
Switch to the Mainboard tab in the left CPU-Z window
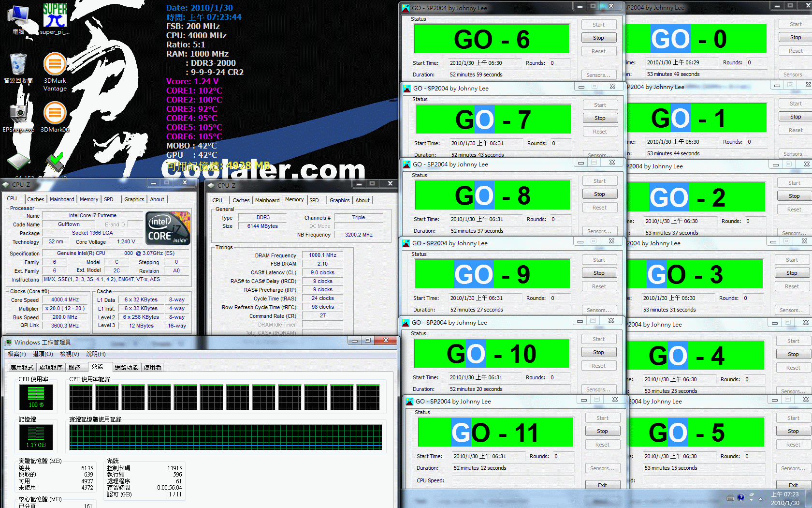pyautogui.click(x=62, y=199)
